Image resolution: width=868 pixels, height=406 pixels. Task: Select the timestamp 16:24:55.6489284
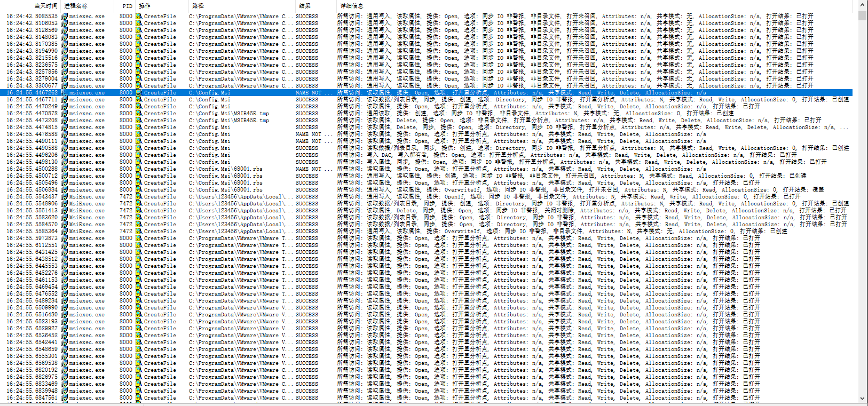pyautogui.click(x=32, y=300)
